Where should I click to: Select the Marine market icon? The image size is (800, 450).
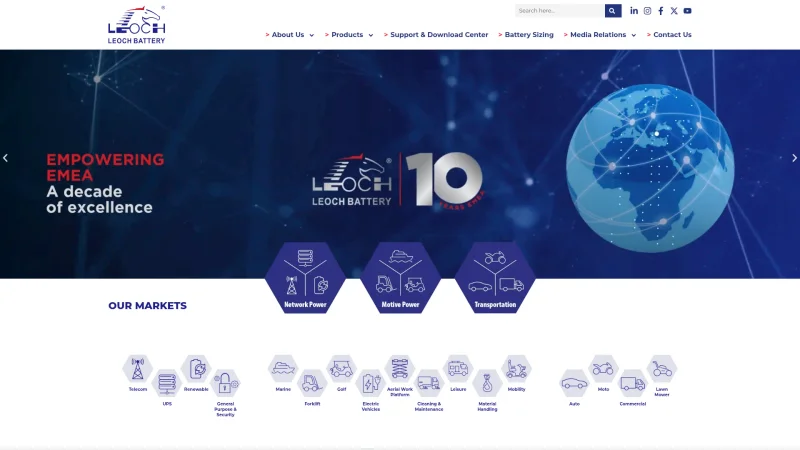coord(283,369)
